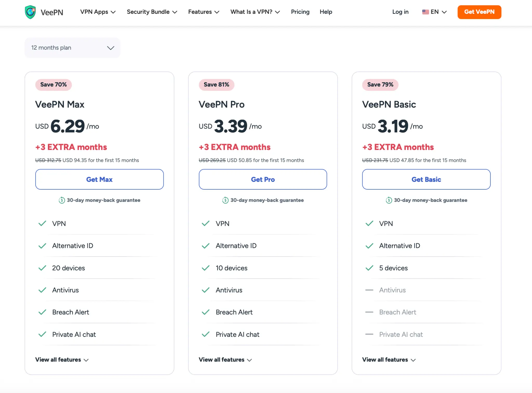Open the VPN Apps menu

click(98, 12)
